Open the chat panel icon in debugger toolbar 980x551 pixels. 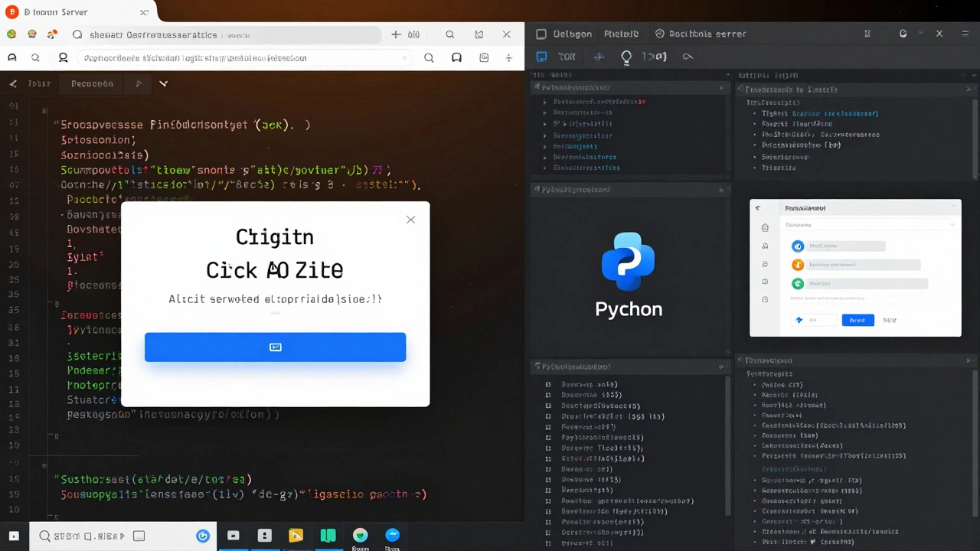pos(541,56)
